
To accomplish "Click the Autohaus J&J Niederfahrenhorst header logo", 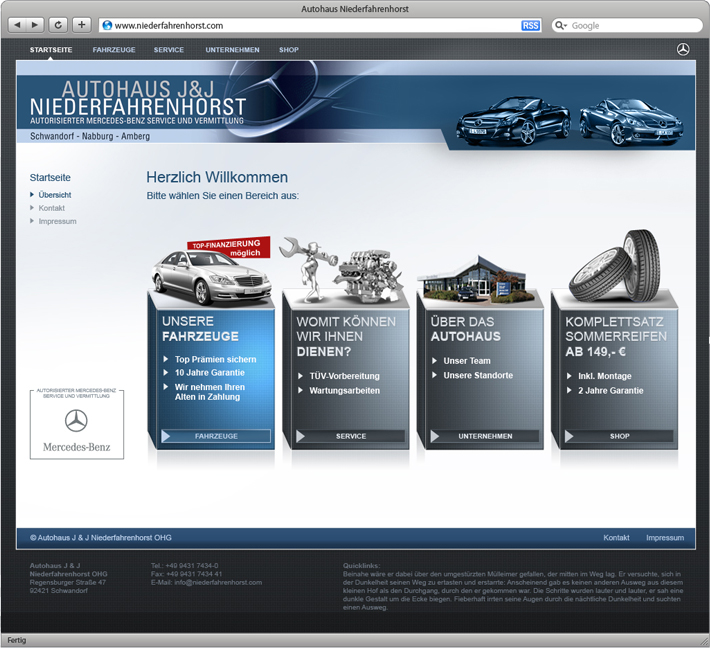I will click(x=138, y=103).
